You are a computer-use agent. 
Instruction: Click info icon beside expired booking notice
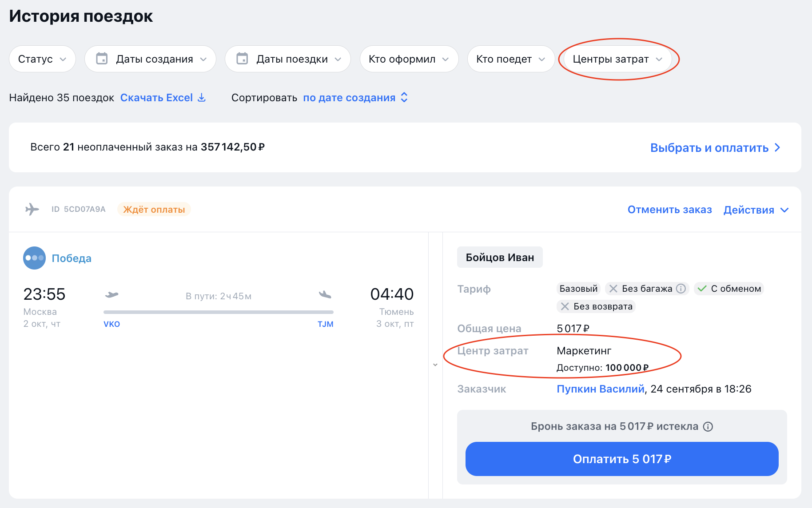pos(708,427)
